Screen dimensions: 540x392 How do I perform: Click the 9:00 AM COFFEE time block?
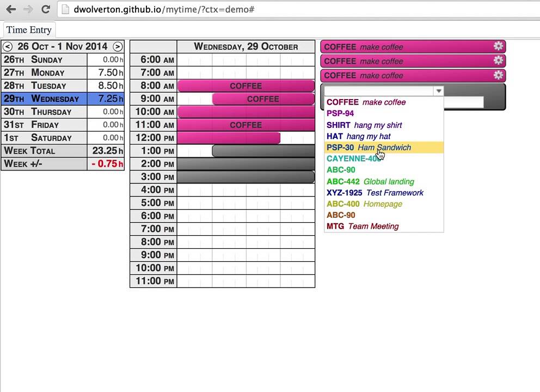tap(263, 99)
